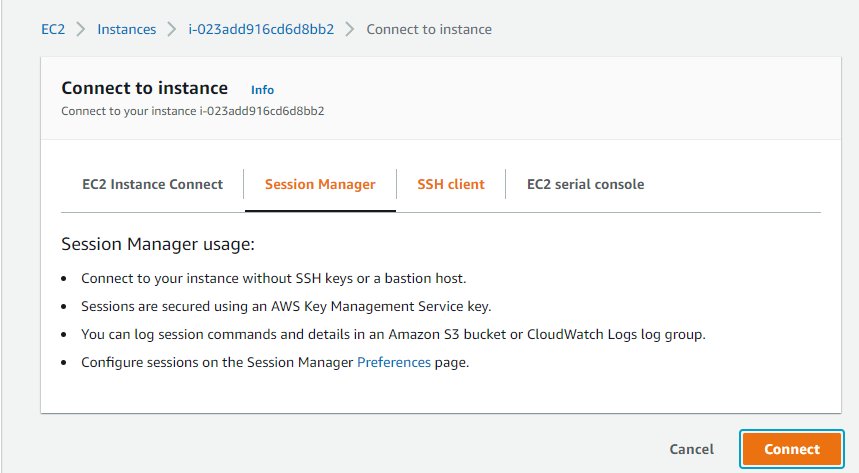Switch to the EC2 Instance Connect tab
Viewport: 859px width, 473px height.
(x=152, y=184)
